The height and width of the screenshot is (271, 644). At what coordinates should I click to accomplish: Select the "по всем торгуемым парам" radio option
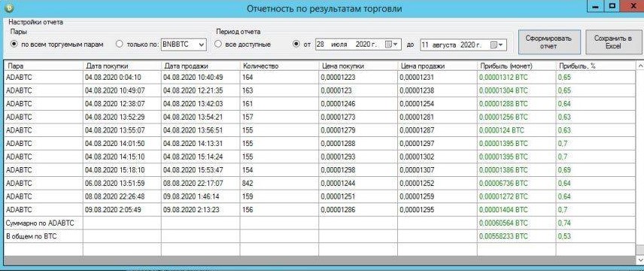[14, 44]
